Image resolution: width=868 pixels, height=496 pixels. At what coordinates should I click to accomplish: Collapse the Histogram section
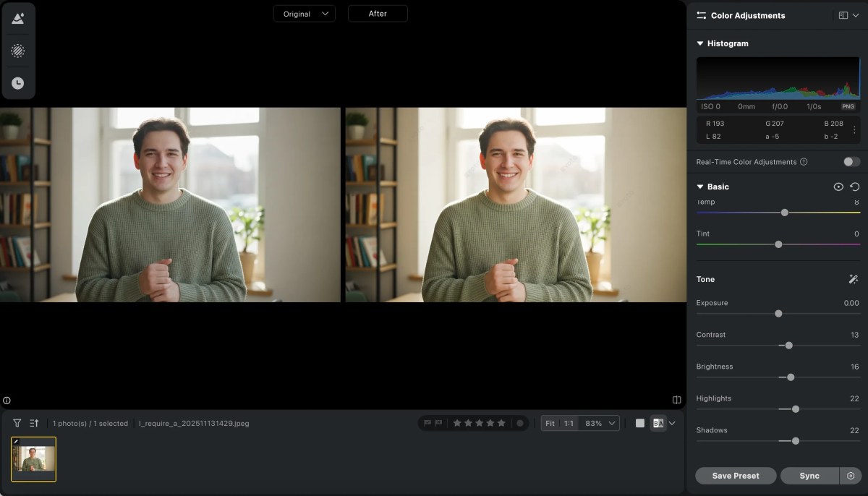click(699, 43)
